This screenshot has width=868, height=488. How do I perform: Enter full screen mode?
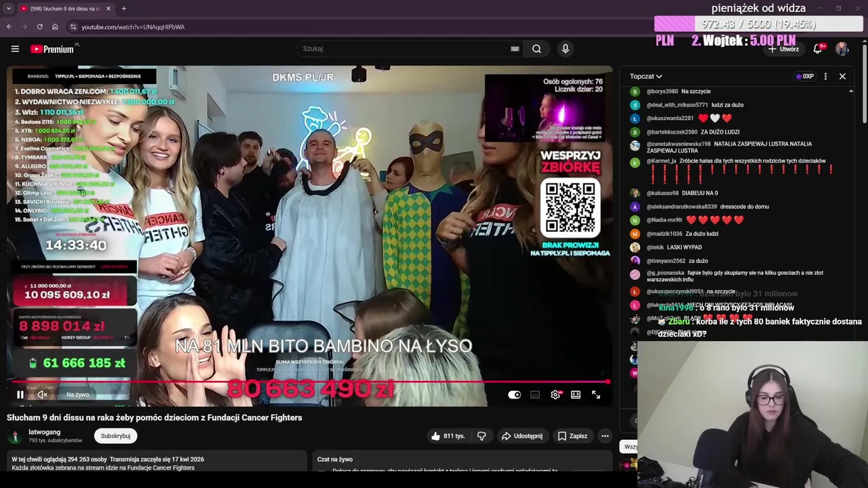(596, 394)
